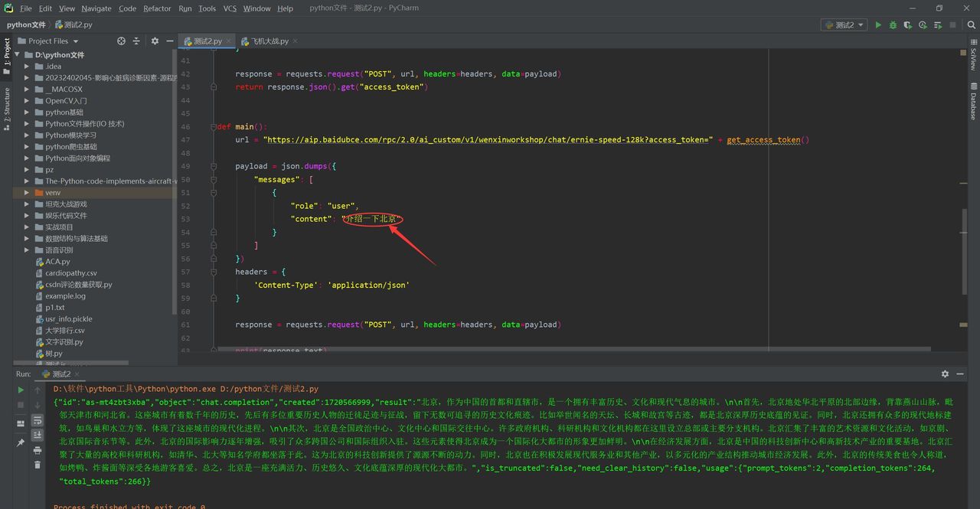980x509 pixels.
Task: Open the Refactor menu
Action: click(x=157, y=8)
